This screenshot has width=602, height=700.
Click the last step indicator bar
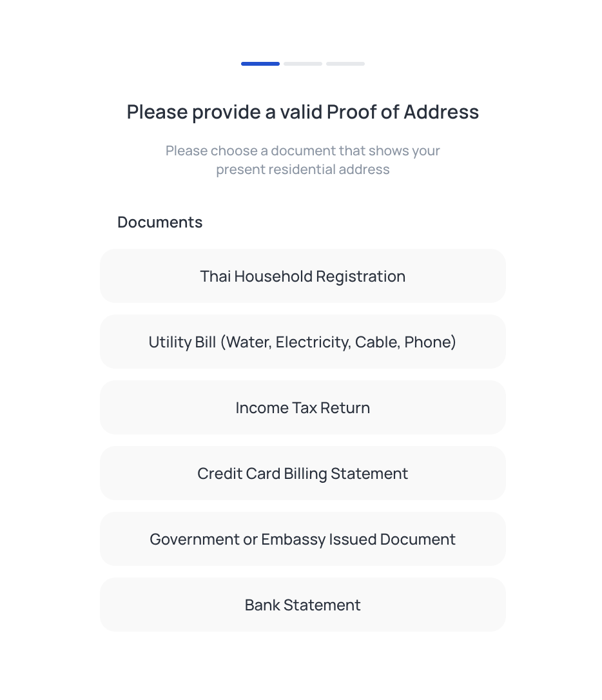coord(345,64)
